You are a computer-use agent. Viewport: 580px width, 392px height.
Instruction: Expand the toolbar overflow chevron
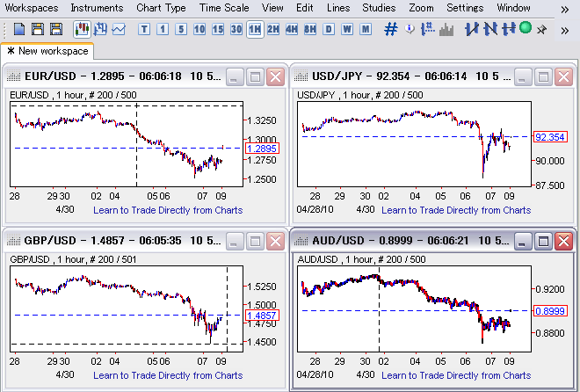pos(564,31)
